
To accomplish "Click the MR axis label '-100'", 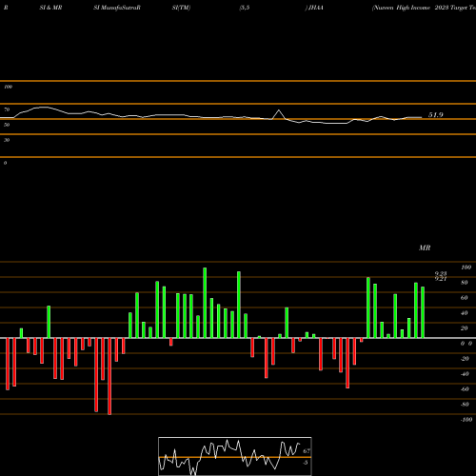I will point(466,420).
